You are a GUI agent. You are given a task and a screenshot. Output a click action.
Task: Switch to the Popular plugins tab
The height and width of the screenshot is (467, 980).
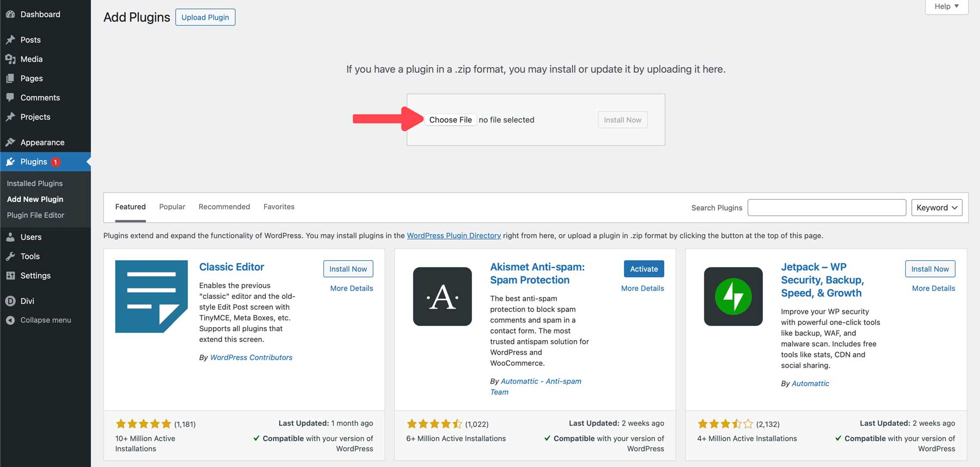(x=172, y=207)
